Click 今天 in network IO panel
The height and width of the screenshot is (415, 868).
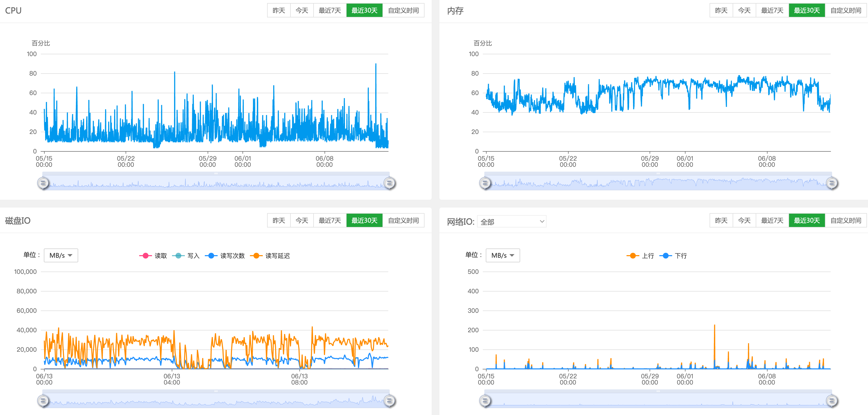(744, 220)
